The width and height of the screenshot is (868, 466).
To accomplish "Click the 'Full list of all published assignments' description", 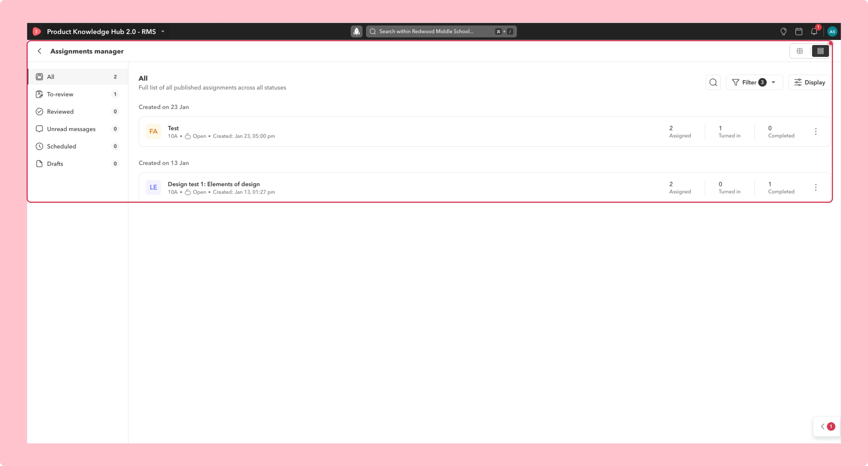I will (212, 88).
